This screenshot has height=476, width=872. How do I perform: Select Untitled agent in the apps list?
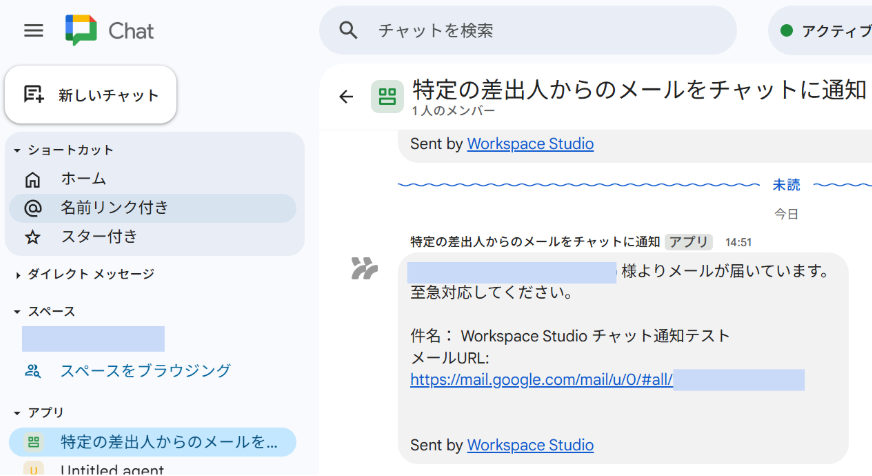pyautogui.click(x=113, y=469)
